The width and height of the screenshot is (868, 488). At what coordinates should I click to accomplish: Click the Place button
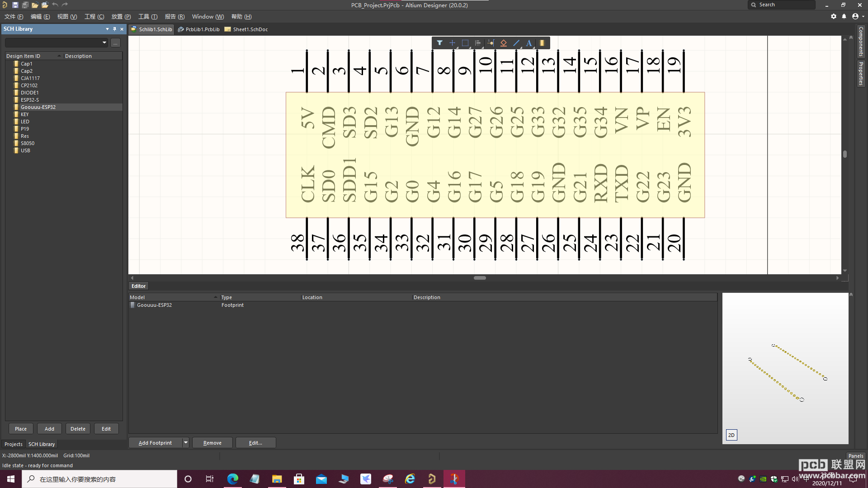click(x=21, y=429)
